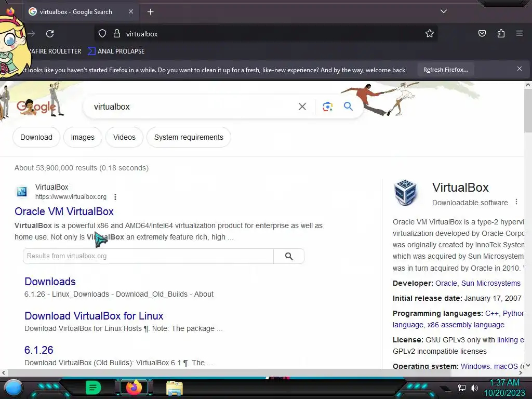Click the VirtualBox site favicon in result
Screen dimensions: 532x399
click(x=22, y=192)
